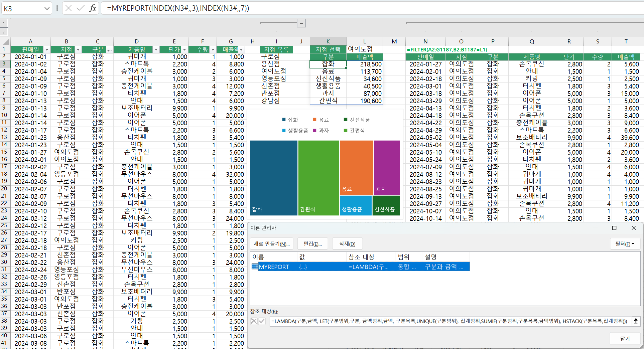The image size is (644, 349).
Task: Click the Name Box showing K3
Action: [x=22, y=8]
